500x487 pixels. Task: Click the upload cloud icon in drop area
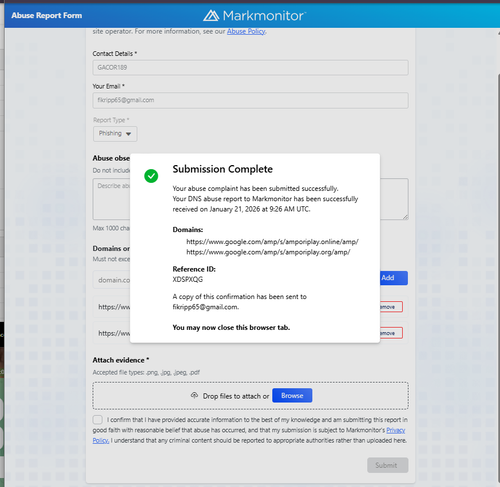click(x=194, y=395)
